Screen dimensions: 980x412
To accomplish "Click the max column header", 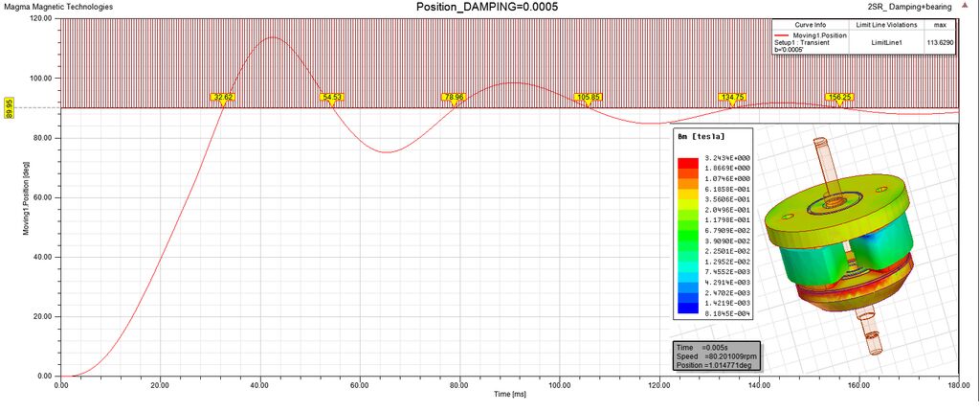I will tap(940, 24).
